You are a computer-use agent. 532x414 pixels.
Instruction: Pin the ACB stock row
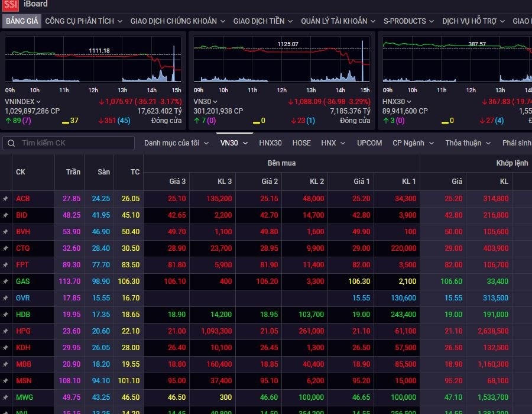pos(6,199)
